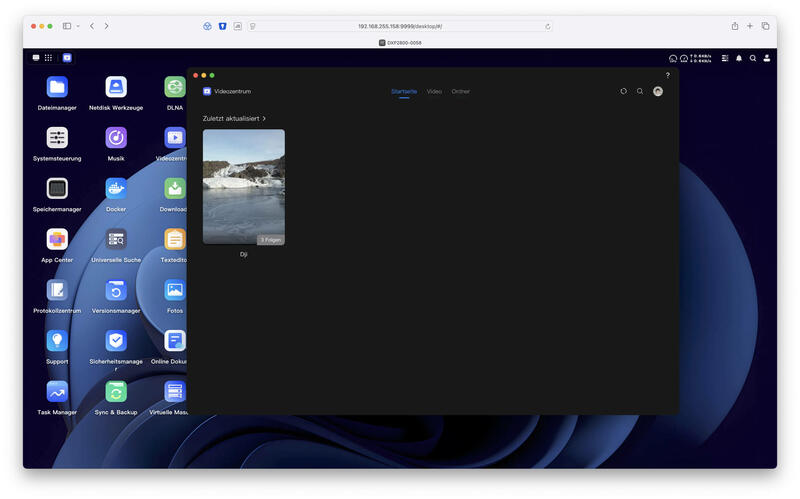Viewport: 800px width, 499px height.
Task: Open the Videozentrum user avatar menu
Action: [x=658, y=91]
